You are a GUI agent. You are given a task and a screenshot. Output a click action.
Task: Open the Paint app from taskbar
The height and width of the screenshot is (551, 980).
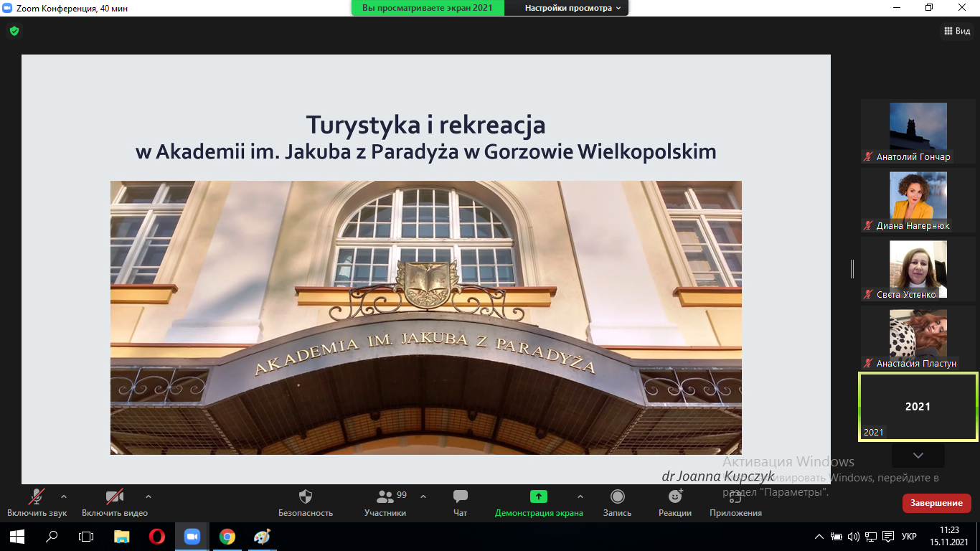[262, 536]
